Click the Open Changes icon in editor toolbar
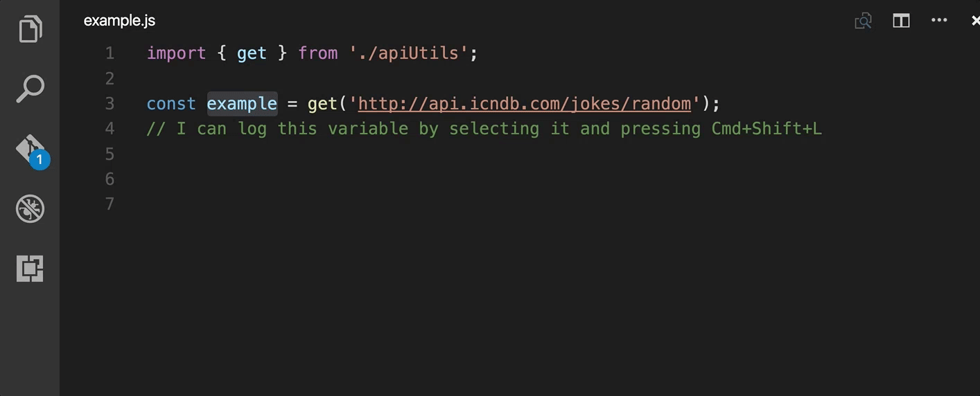980x396 pixels. coord(863,21)
